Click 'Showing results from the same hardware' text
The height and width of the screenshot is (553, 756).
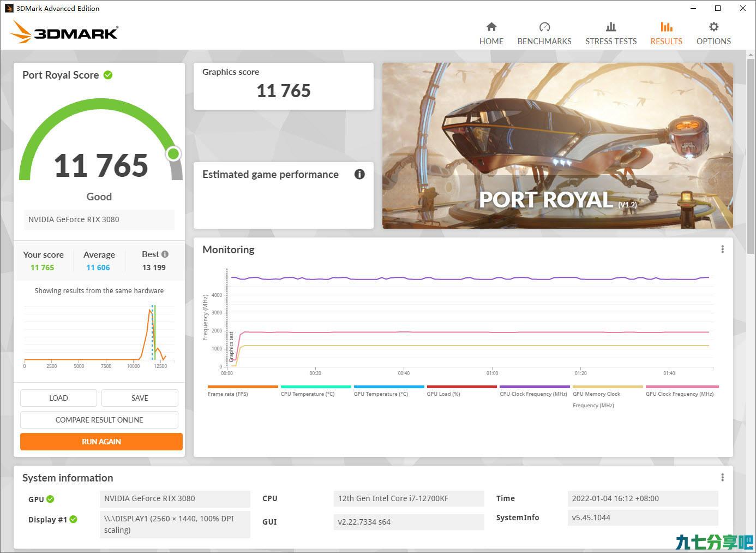[x=99, y=291]
